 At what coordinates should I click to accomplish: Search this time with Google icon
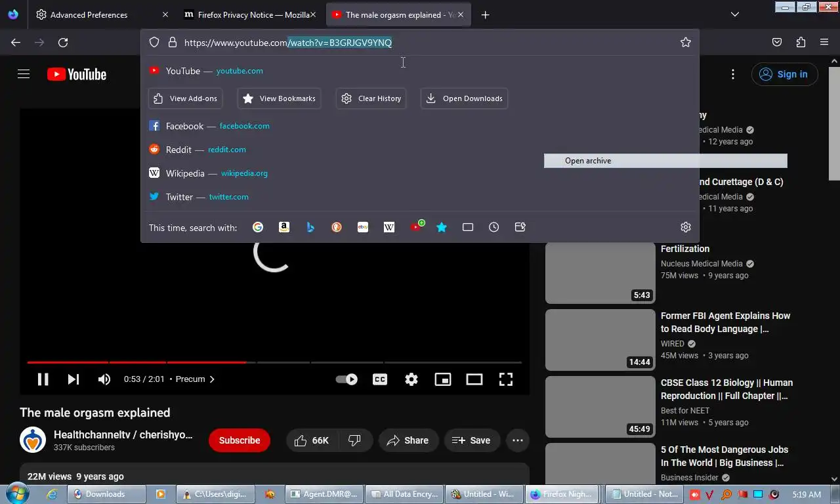[258, 227]
